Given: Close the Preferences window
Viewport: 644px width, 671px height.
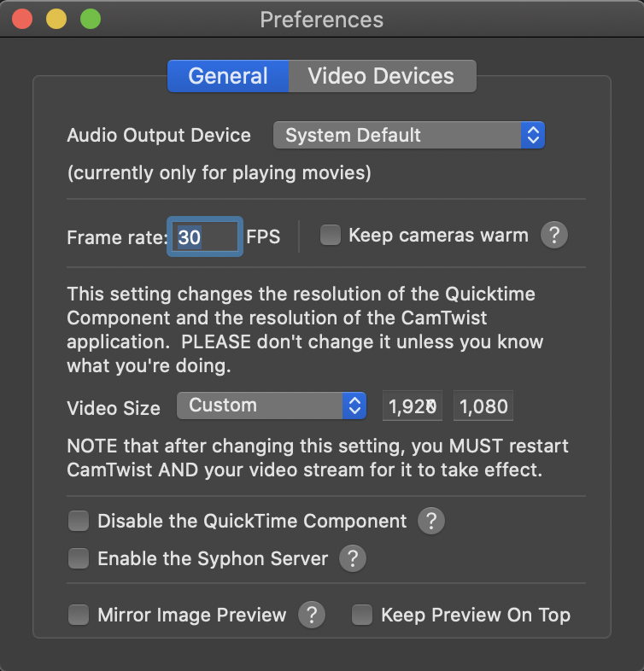Looking at the screenshot, I should tap(22, 19).
